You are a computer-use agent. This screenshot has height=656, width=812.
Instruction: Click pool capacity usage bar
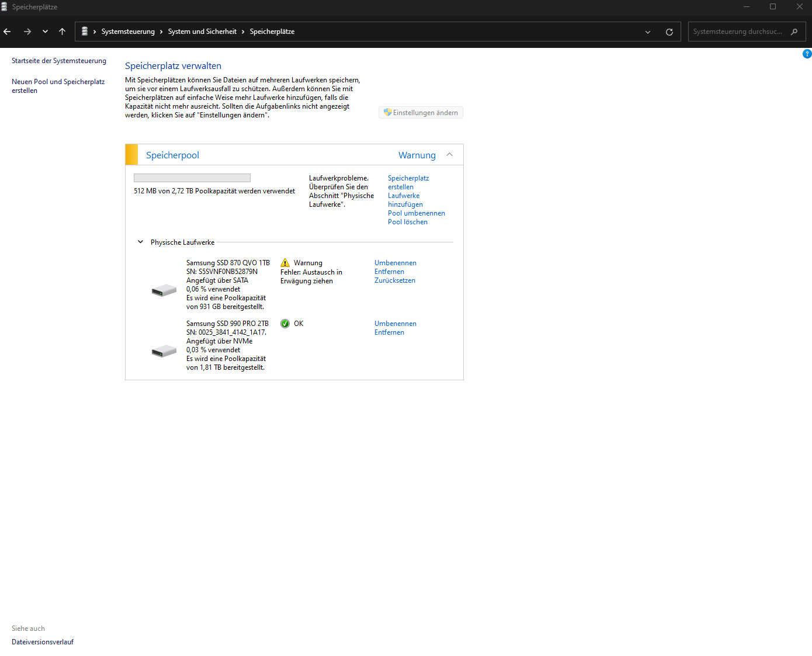coord(192,178)
